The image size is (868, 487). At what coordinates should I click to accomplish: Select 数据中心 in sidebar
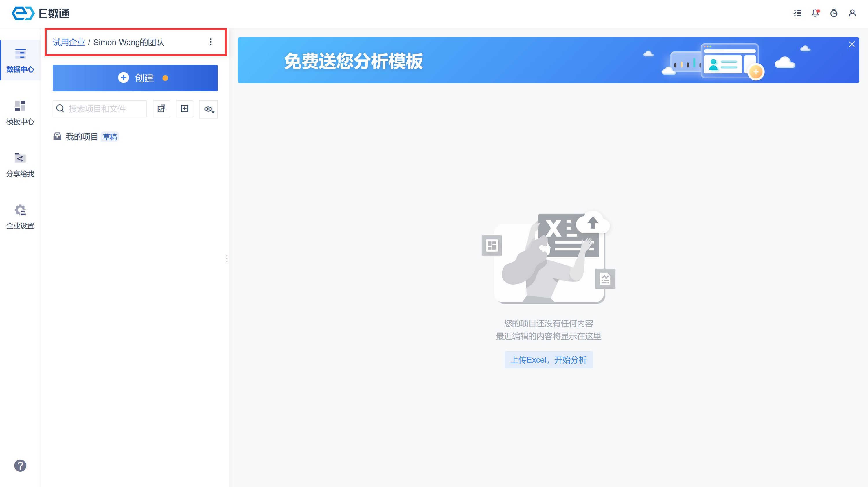[20, 61]
